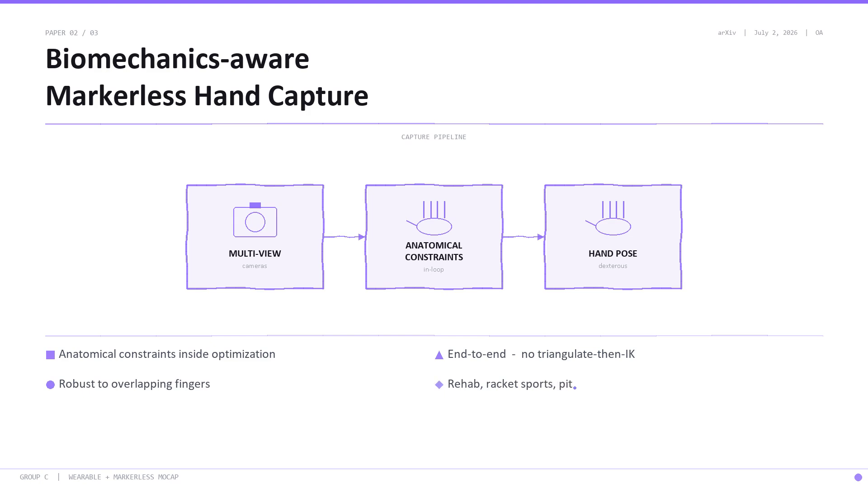
Task: Click Robust to overlapping fingers text
Action: pos(134,384)
